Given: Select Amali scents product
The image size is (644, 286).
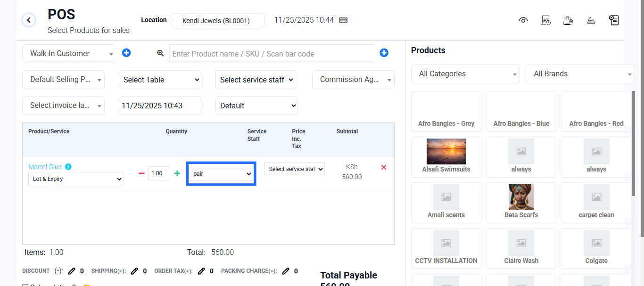Looking at the screenshot, I should [446, 203].
